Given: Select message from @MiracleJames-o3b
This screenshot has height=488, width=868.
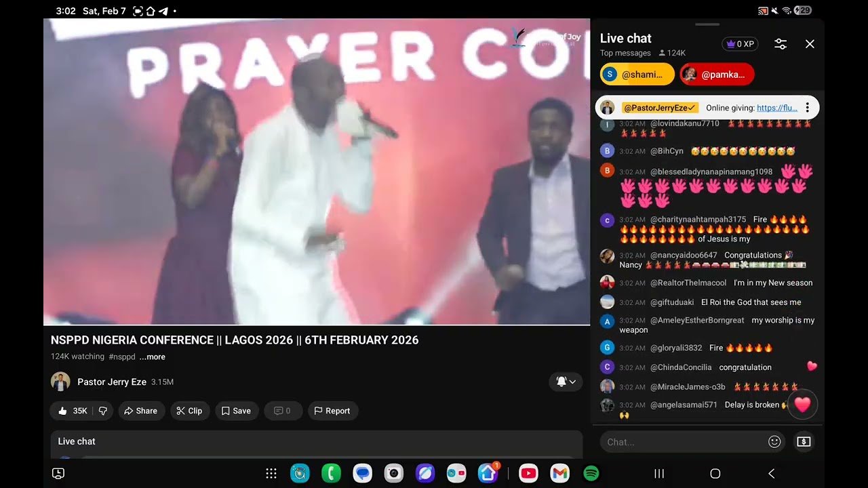Looking at the screenshot, I should tap(708, 387).
